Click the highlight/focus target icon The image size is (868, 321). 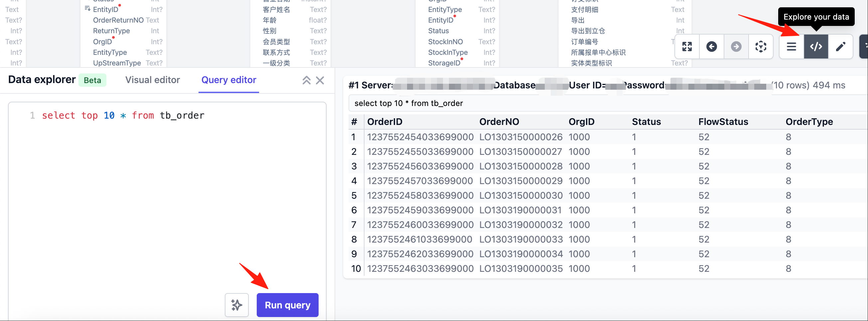click(761, 47)
